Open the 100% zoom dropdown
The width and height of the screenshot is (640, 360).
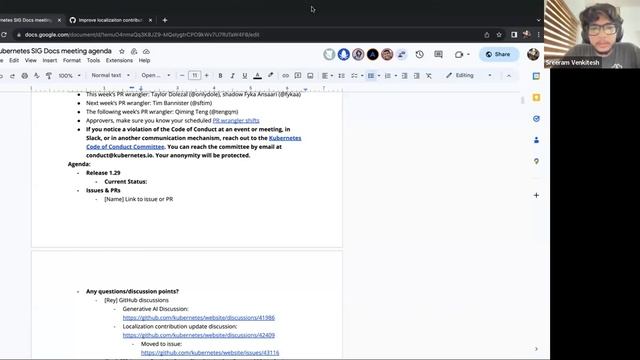[x=69, y=76]
